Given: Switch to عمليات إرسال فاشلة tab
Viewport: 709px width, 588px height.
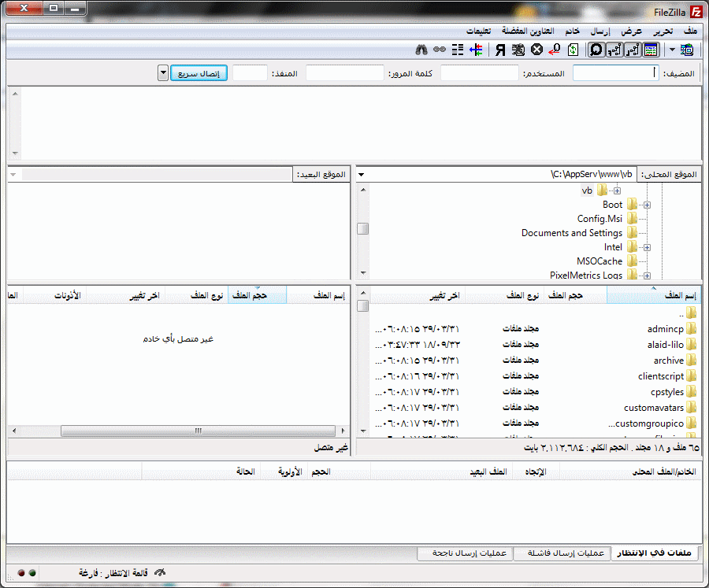Looking at the screenshot, I should click(x=562, y=553).
